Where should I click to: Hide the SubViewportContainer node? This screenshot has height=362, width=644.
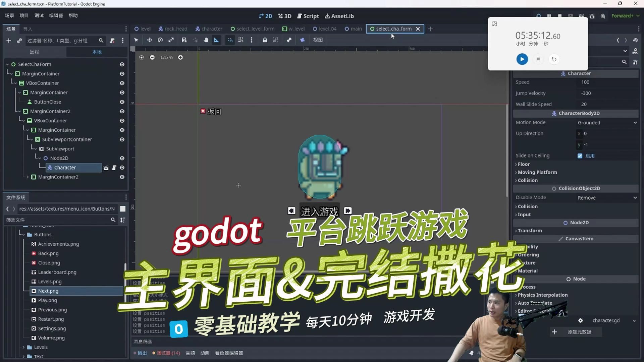122,139
